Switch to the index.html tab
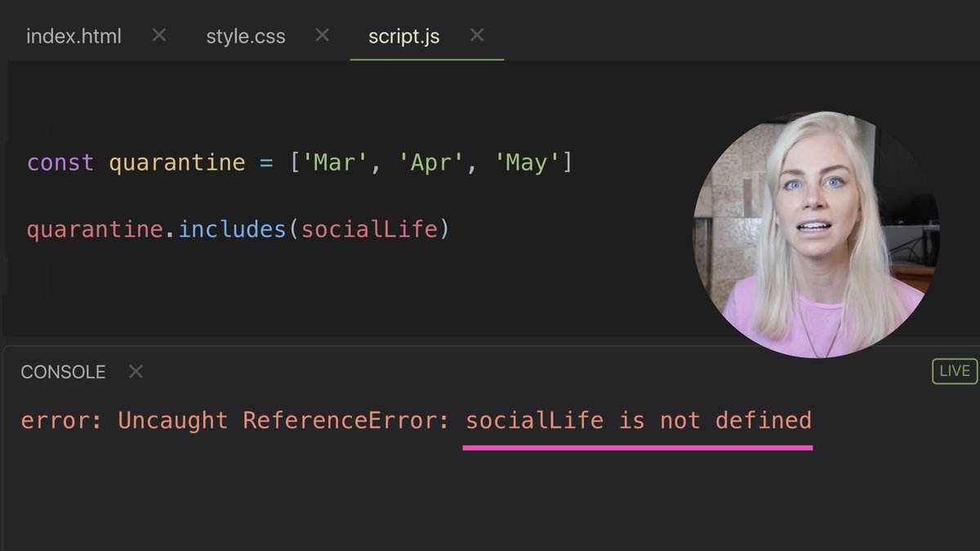 [x=74, y=35]
